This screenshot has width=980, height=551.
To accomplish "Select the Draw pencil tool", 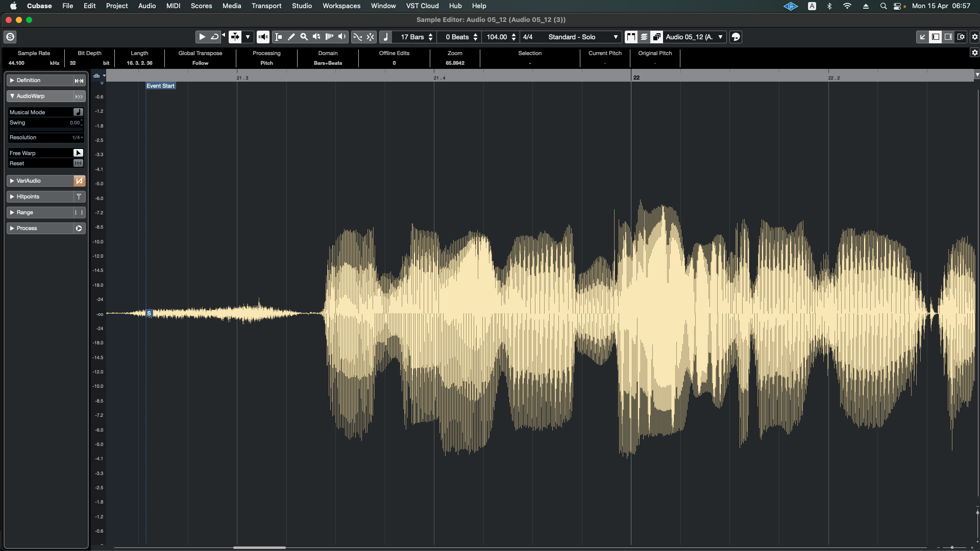I will pyautogui.click(x=291, y=37).
